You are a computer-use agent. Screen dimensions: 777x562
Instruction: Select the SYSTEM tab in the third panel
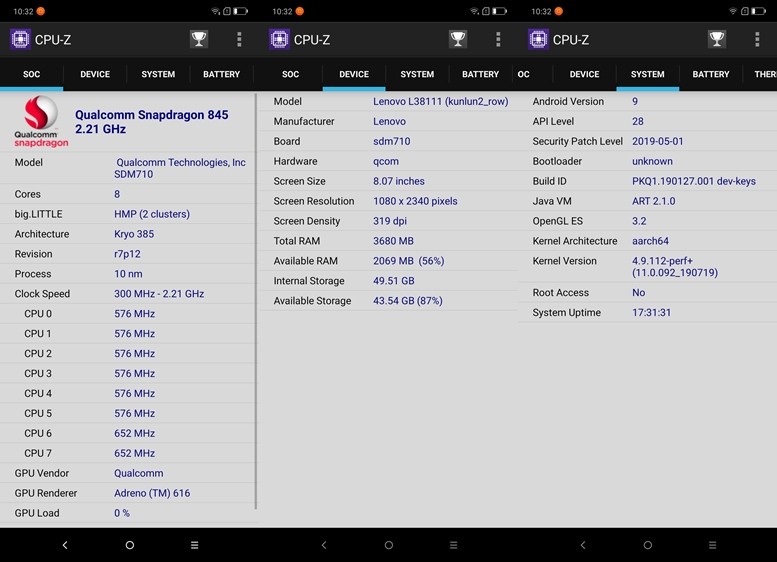click(x=648, y=74)
